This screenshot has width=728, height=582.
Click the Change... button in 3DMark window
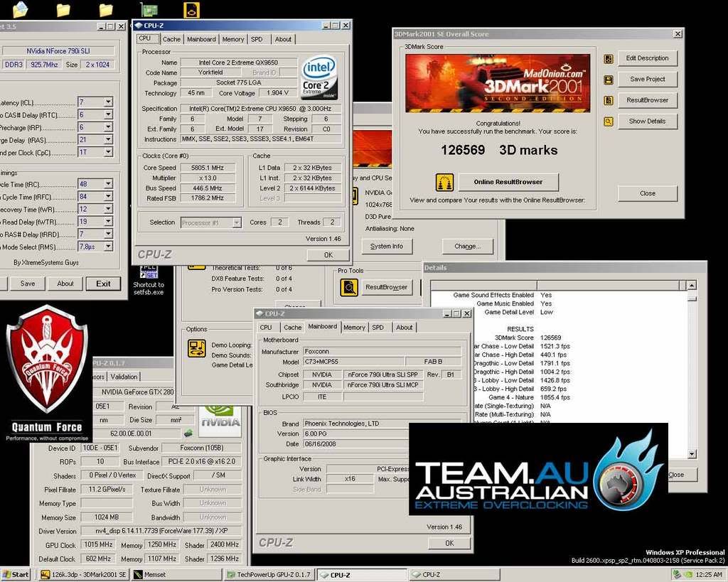(x=468, y=247)
